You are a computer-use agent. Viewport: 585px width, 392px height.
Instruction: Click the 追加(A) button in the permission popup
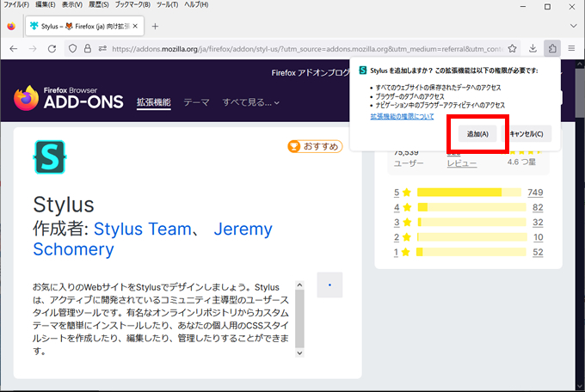click(477, 134)
